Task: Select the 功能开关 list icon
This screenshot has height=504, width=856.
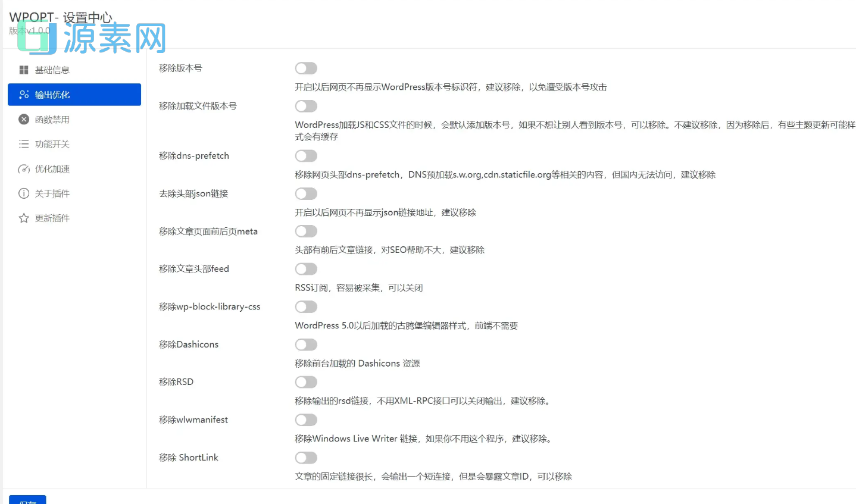Action: point(23,143)
